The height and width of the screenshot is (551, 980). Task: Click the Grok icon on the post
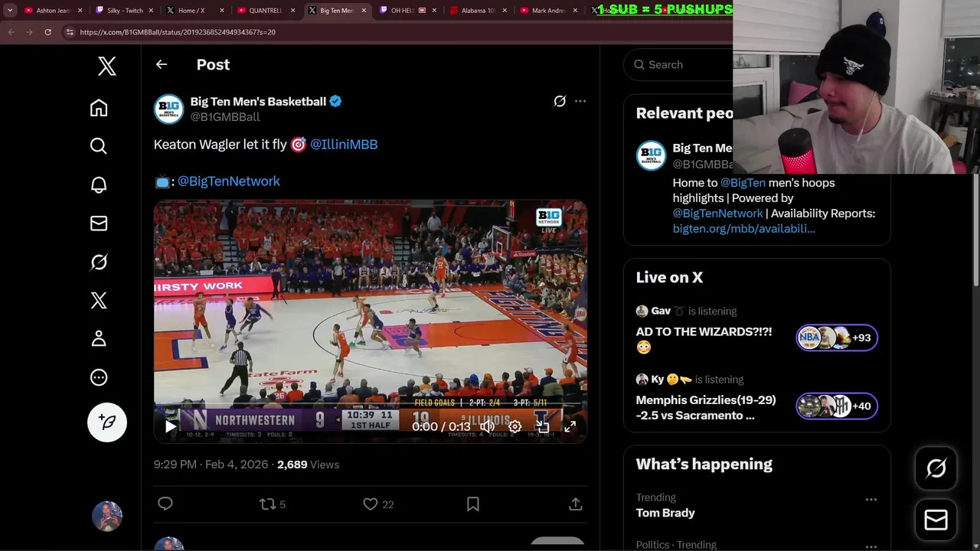click(x=560, y=101)
